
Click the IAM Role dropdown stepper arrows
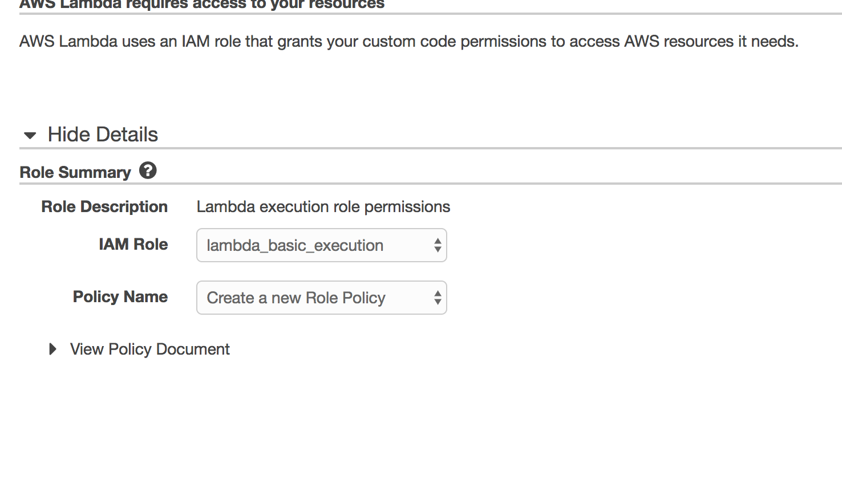[x=438, y=245]
